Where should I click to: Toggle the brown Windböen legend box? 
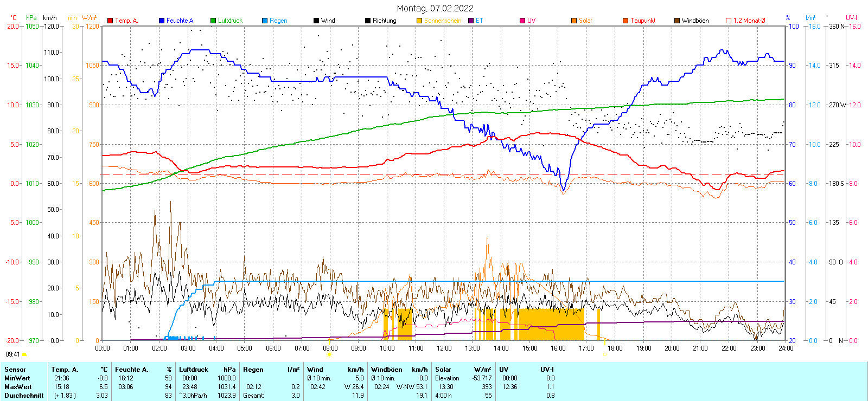[677, 21]
